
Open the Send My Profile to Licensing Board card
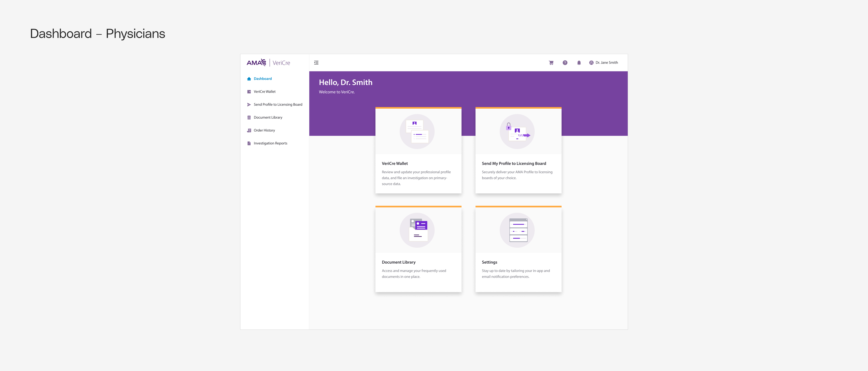pyautogui.click(x=518, y=150)
